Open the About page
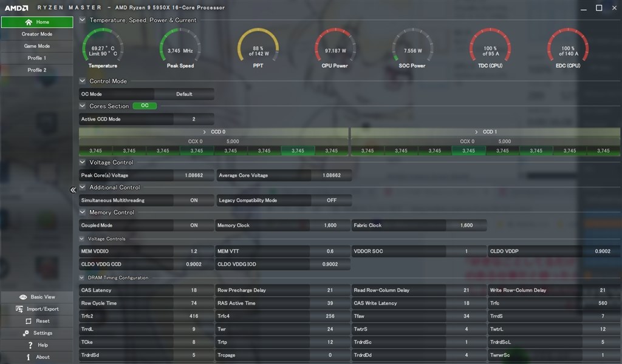Viewport: 622px width, 364px height. click(x=37, y=357)
